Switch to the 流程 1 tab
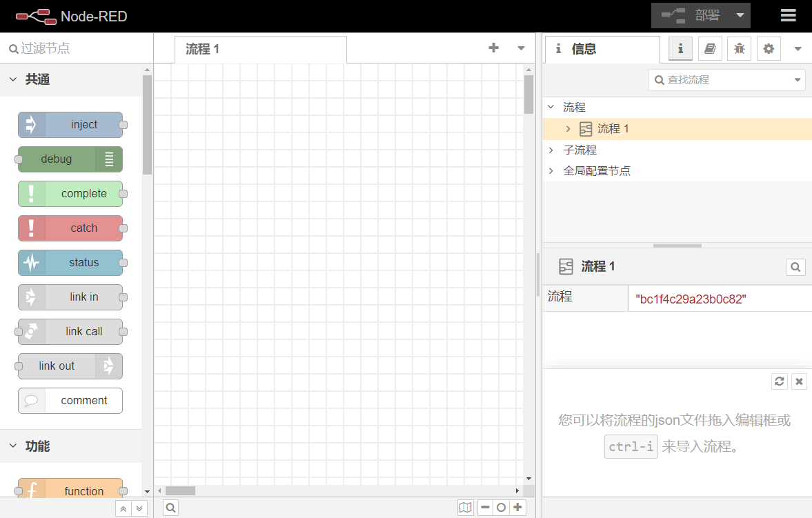Viewport: 812px width, 518px height. click(261, 49)
